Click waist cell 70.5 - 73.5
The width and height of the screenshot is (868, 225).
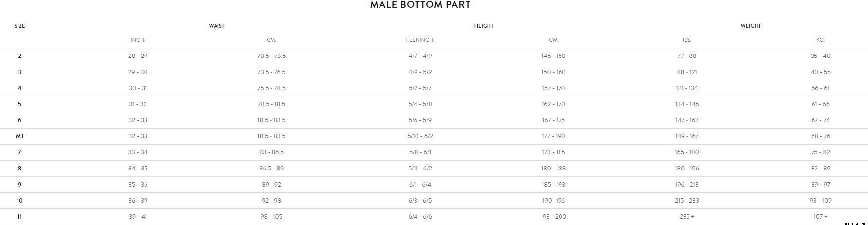point(271,56)
